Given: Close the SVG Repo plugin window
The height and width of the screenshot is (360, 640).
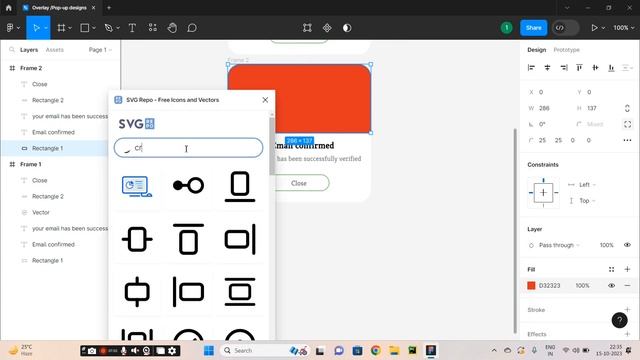Looking at the screenshot, I should point(265,100).
